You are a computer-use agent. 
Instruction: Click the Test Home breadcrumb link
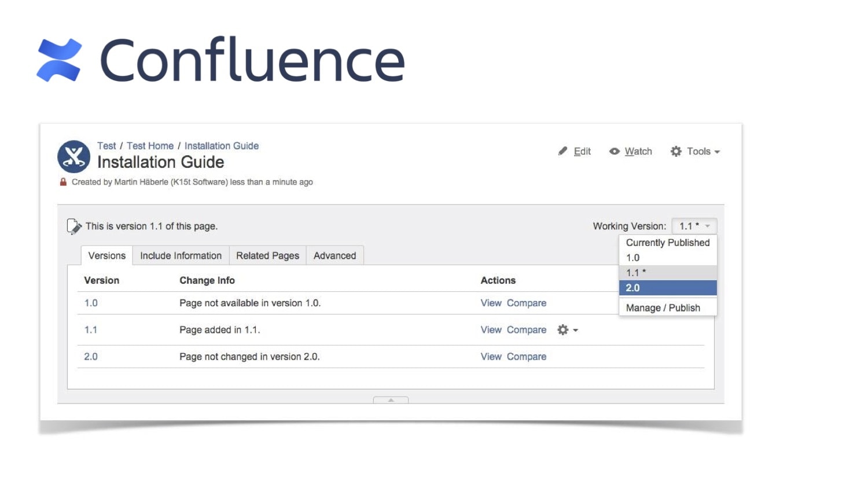[150, 146]
